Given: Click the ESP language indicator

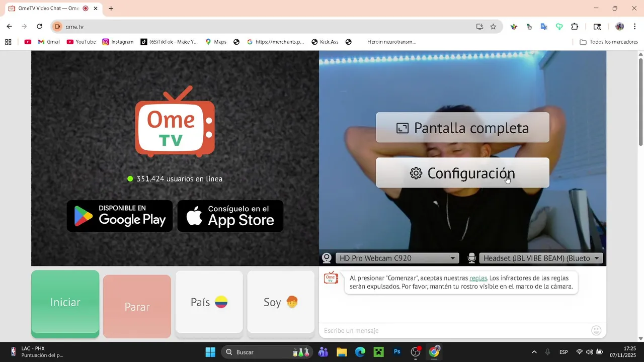Looking at the screenshot, I should [563, 352].
